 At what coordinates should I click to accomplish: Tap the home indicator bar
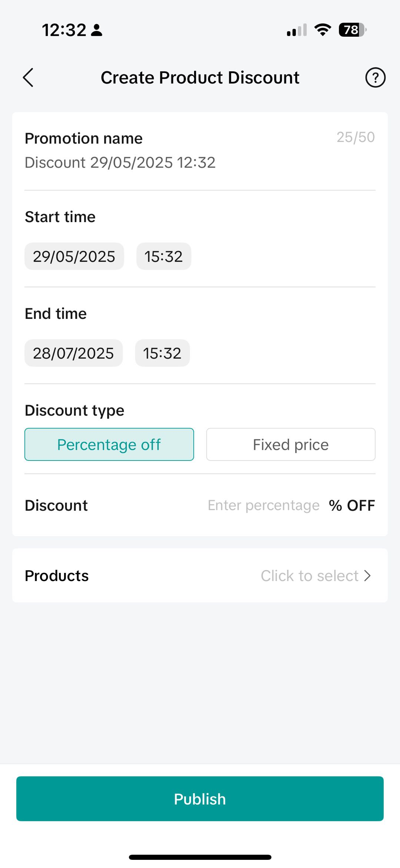point(200,857)
